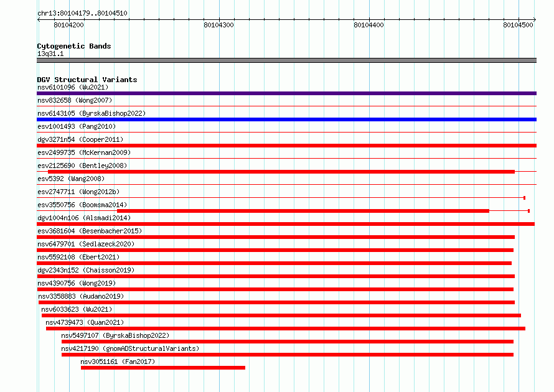
Task: Select the dgv2343n152 Chaisson2019 bar
Action: pos(276,276)
